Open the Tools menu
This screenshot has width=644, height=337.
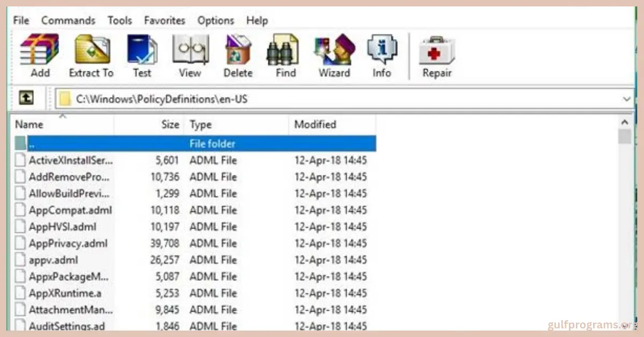(119, 20)
